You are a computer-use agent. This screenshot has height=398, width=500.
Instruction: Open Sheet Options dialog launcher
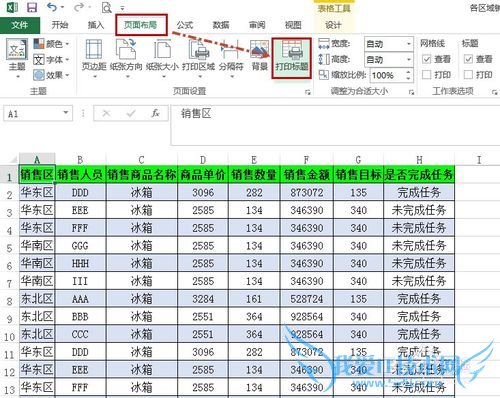tap(494, 92)
